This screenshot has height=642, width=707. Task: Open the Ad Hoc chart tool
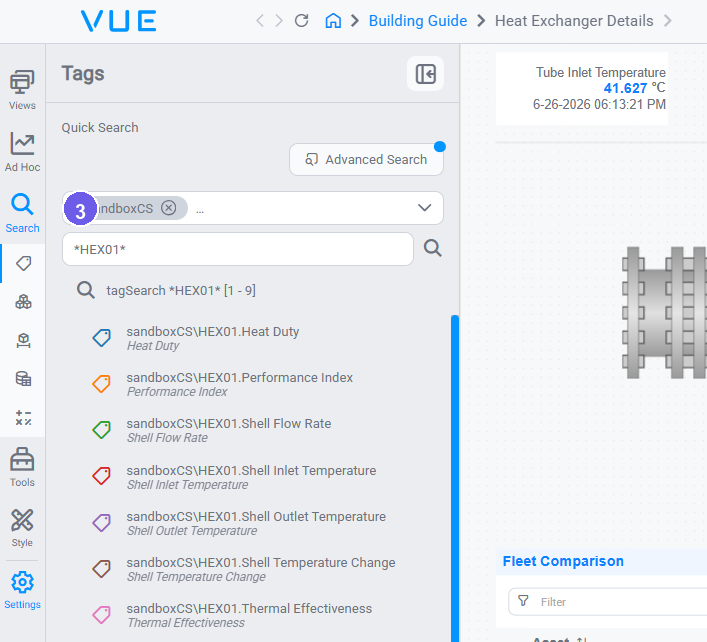[x=22, y=152]
